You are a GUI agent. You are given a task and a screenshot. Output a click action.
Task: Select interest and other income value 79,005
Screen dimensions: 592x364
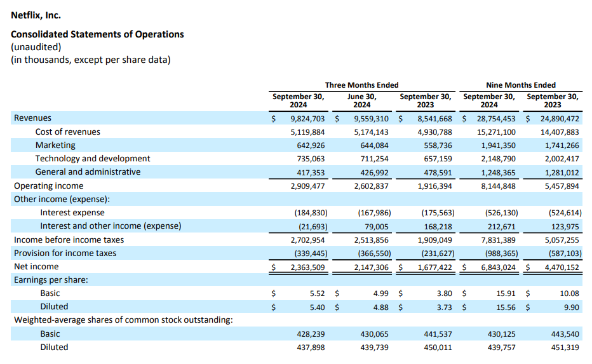[377, 227]
